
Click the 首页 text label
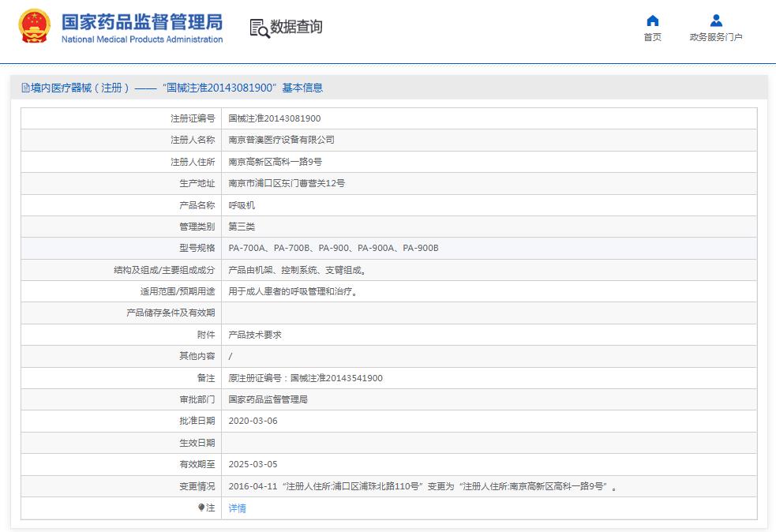tap(652, 37)
